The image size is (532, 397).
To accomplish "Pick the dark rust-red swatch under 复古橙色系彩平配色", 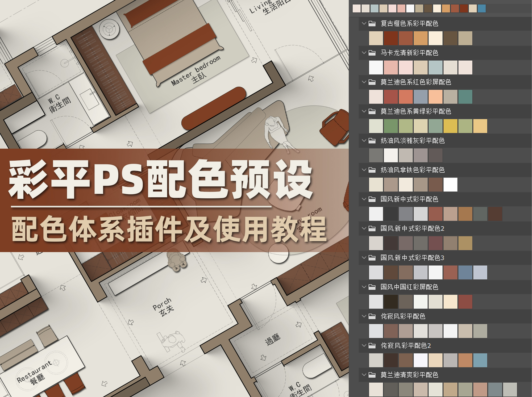I will (x=391, y=38).
